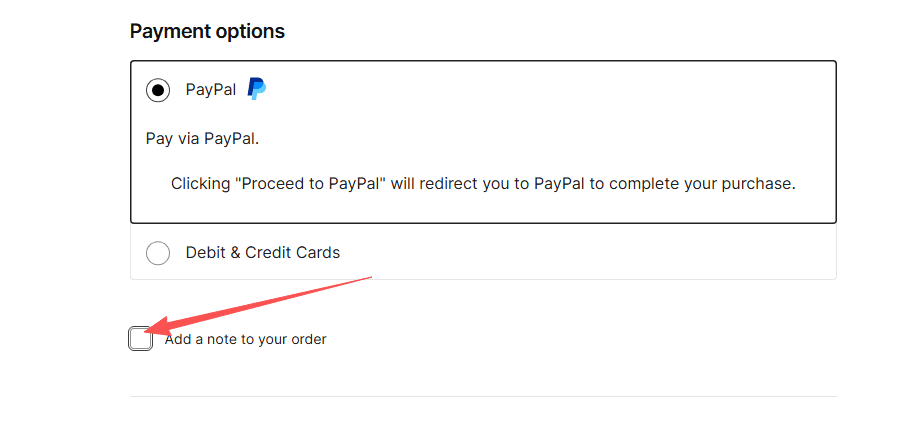Click the red arrowhead near the checkbox
912x432 pixels.
coord(158,327)
